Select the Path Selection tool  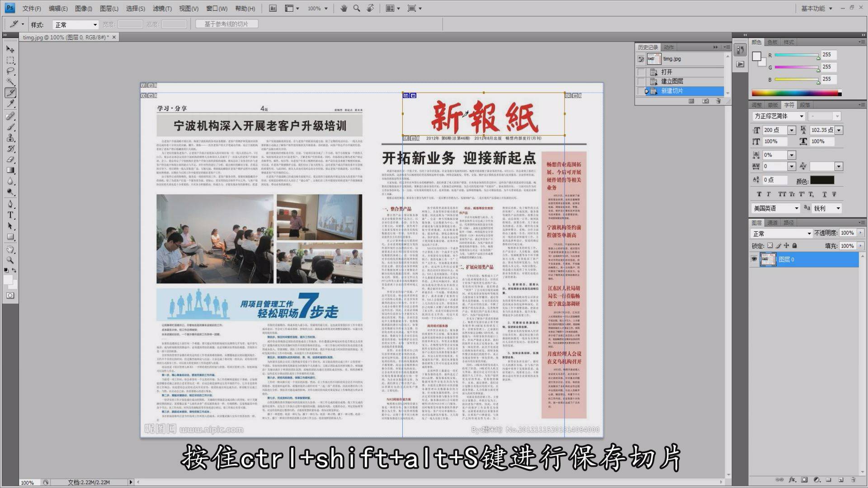pyautogui.click(x=10, y=226)
